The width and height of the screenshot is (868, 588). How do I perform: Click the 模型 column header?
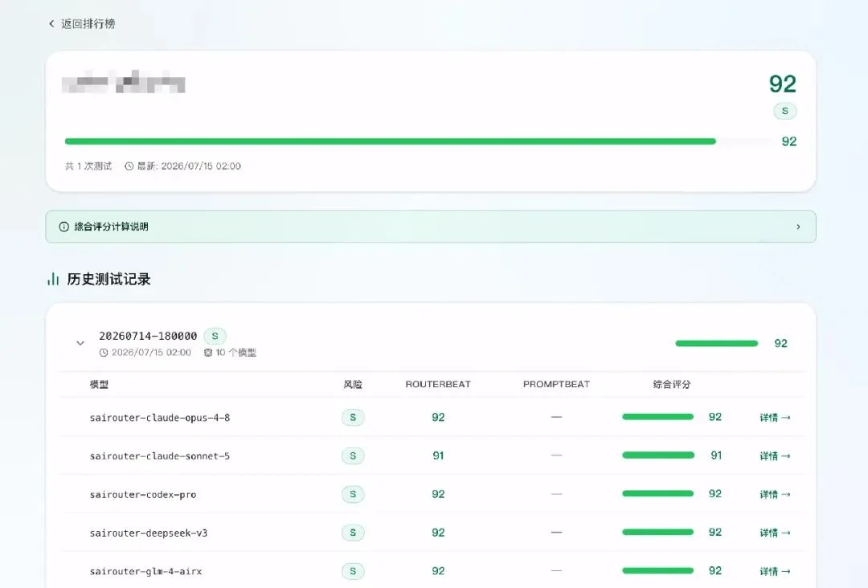pyautogui.click(x=99, y=385)
